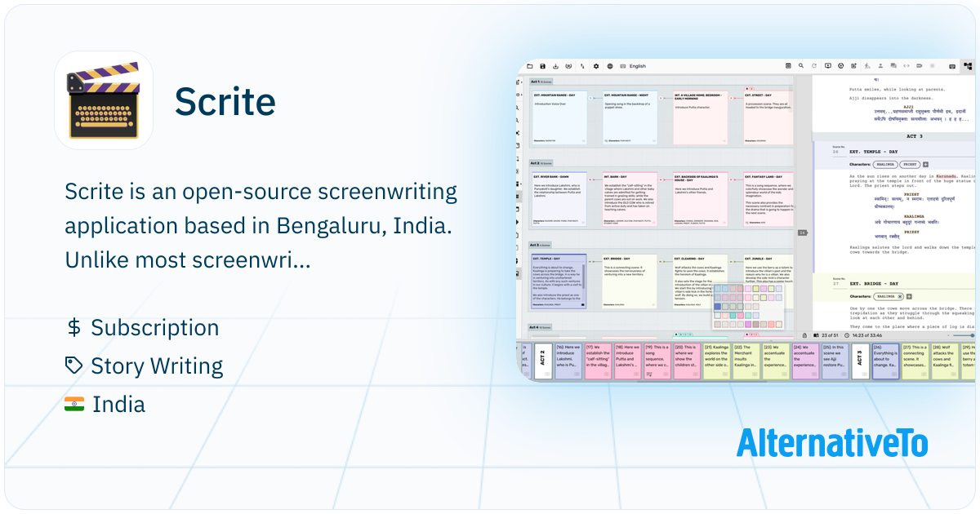Image resolution: width=980 pixels, height=514 pixels.
Task: Click the 'ACT 3' marker in the timeline
Action: (x=860, y=361)
